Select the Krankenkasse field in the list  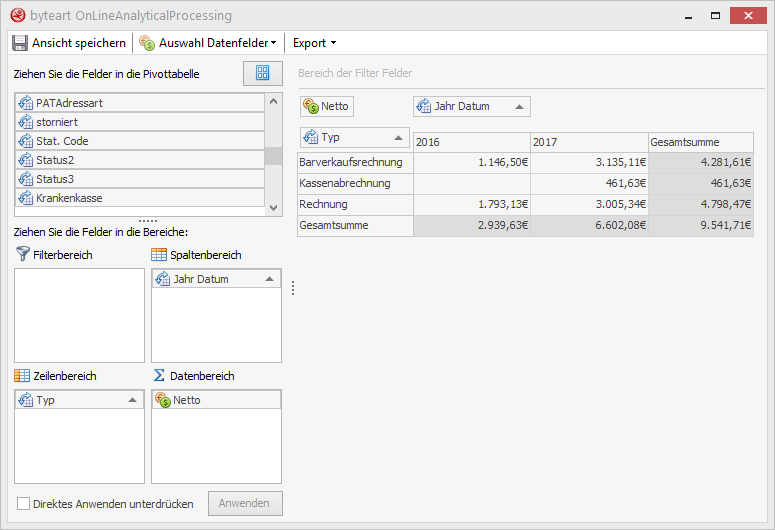pos(140,198)
